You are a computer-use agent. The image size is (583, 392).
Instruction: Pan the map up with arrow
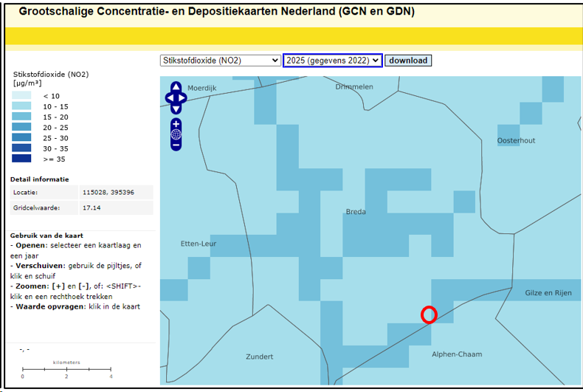click(176, 86)
